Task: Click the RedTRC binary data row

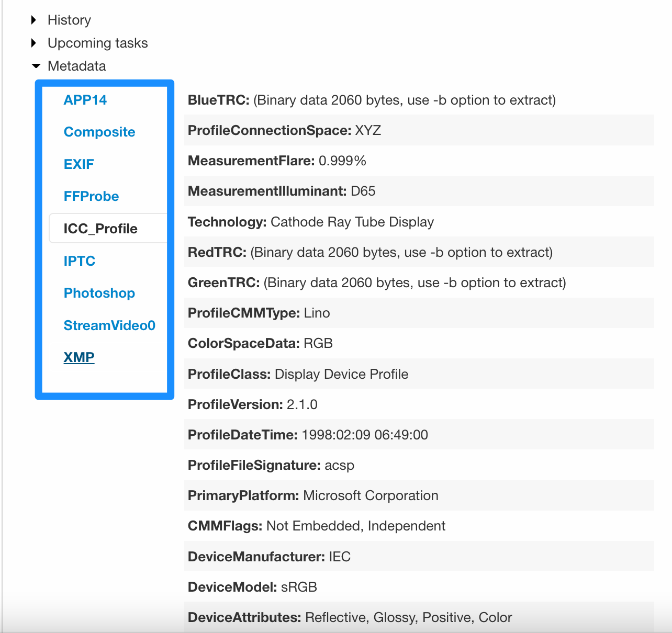Action: (419, 252)
